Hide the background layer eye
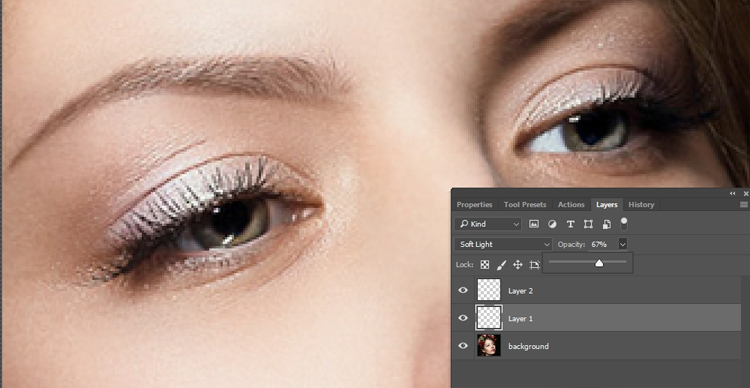Screen dimensions: 750x388 coord(463,345)
